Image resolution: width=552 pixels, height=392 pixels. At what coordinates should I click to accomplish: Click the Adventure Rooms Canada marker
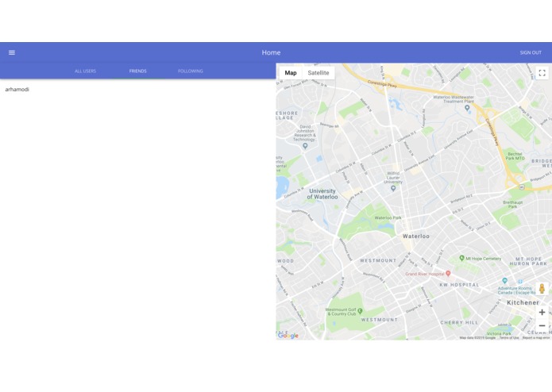(505, 281)
